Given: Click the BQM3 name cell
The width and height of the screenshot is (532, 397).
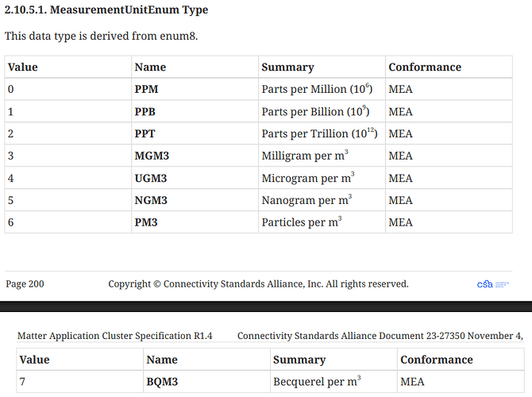Looking at the screenshot, I should point(162,382).
